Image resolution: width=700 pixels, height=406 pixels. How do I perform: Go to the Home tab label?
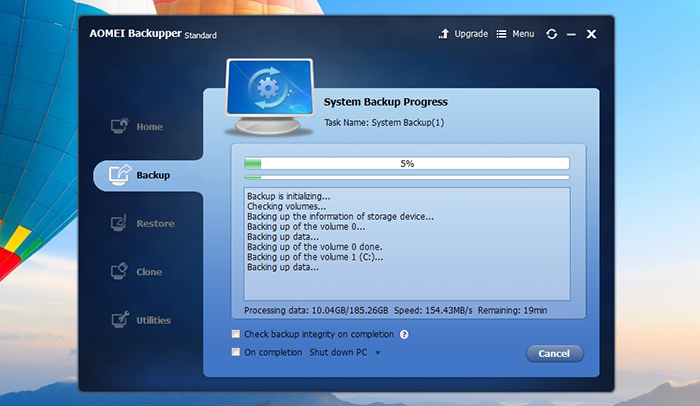coord(150,127)
